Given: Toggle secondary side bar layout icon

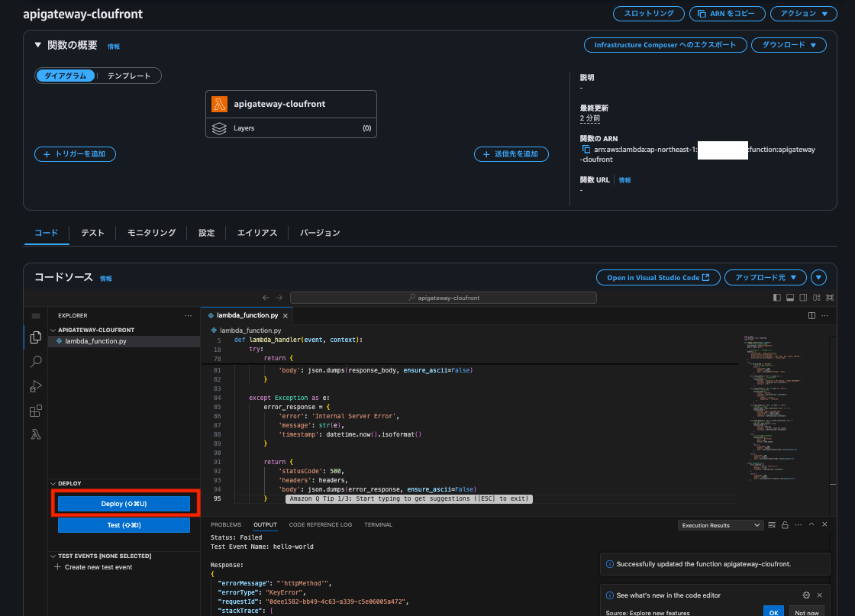Looking at the screenshot, I should tap(803, 298).
